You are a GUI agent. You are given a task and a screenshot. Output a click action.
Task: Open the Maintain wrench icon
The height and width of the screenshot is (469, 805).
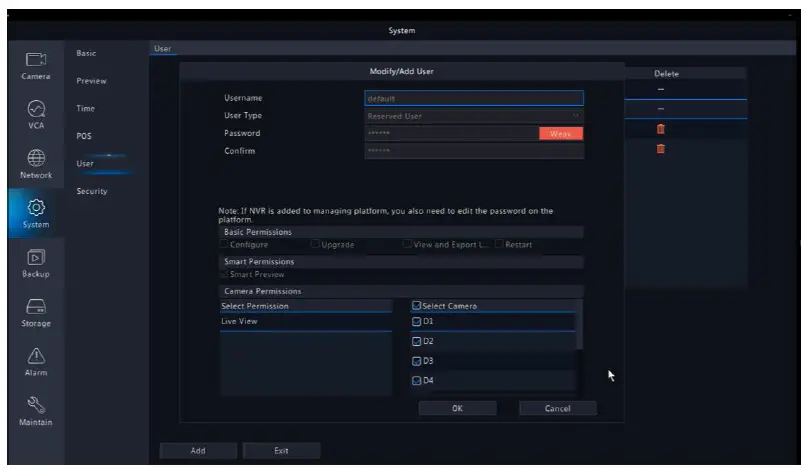pos(36,405)
